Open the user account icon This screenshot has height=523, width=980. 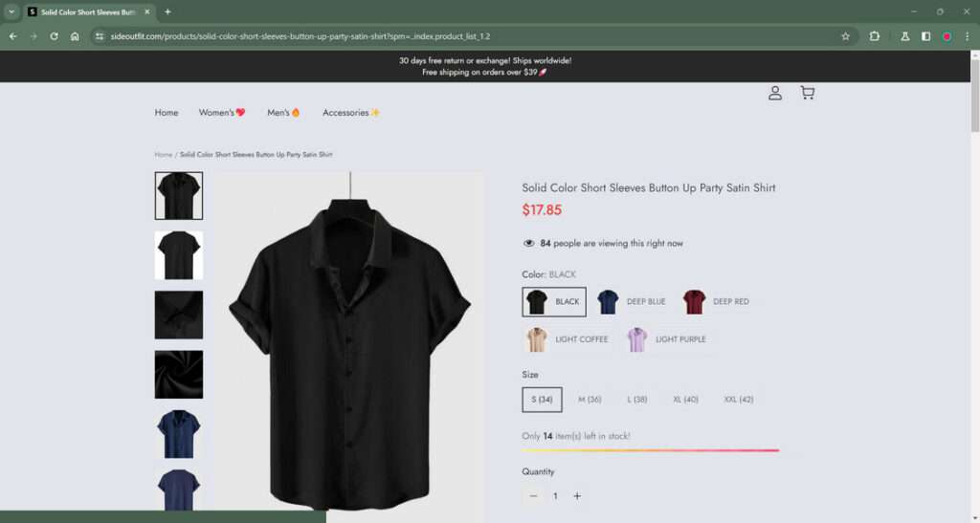click(775, 93)
